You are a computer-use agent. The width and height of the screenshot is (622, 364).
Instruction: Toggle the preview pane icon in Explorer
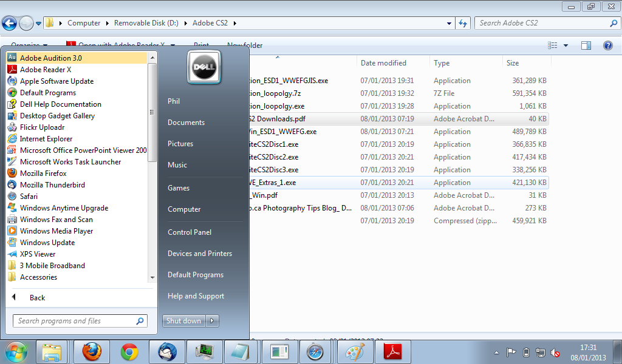(x=586, y=45)
